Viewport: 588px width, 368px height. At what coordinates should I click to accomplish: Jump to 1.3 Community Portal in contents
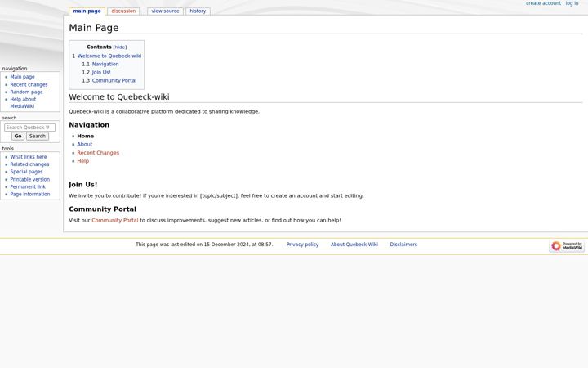pos(109,81)
